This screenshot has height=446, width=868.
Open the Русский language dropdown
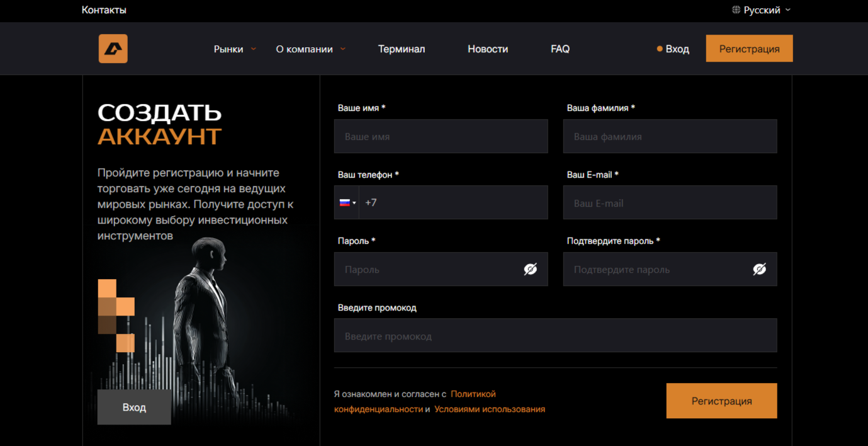(762, 10)
